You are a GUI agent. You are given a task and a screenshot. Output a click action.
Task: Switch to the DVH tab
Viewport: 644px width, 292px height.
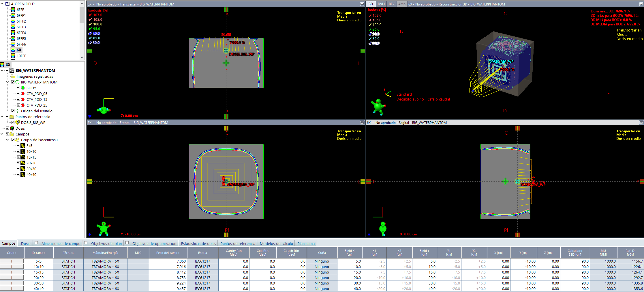pos(381,4)
